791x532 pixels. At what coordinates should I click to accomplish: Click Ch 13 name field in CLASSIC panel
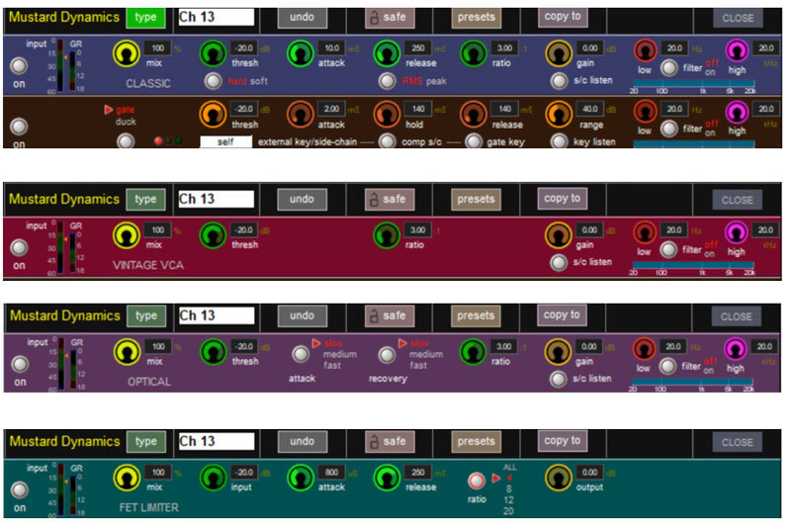point(216,17)
